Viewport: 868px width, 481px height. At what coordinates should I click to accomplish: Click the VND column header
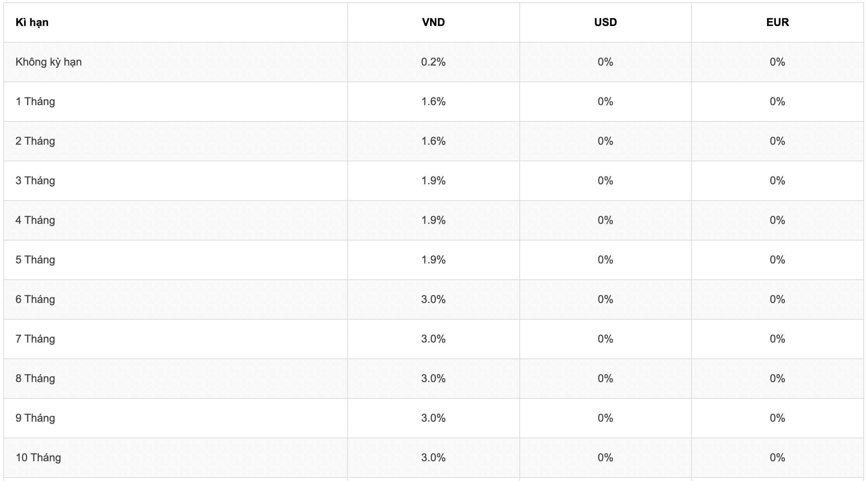tap(433, 22)
